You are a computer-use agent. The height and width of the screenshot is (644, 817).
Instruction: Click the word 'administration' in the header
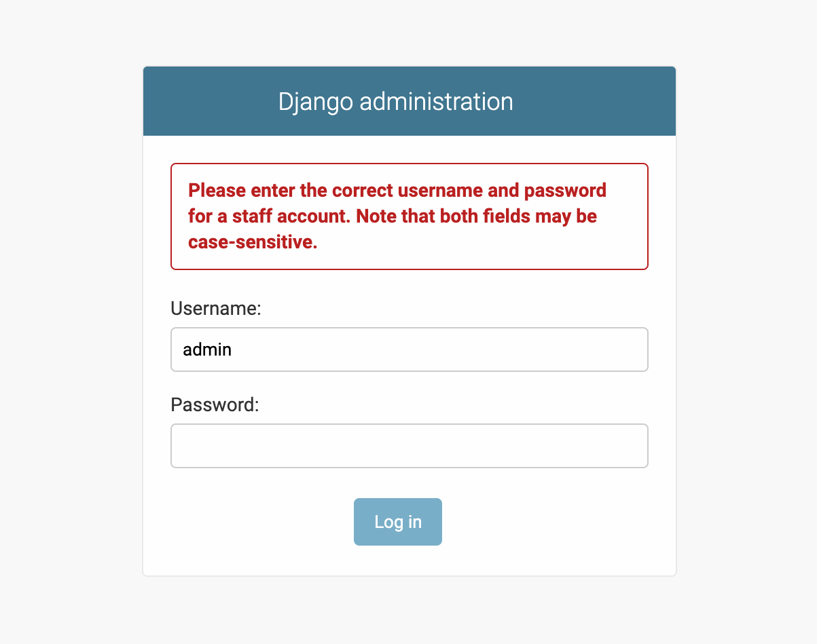pyautogui.click(x=436, y=102)
